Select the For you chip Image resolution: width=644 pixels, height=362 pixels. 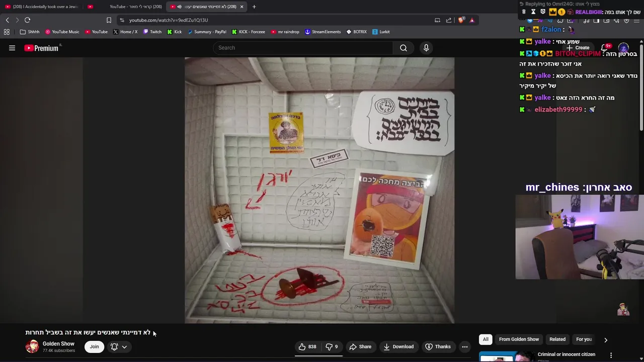pos(584,339)
